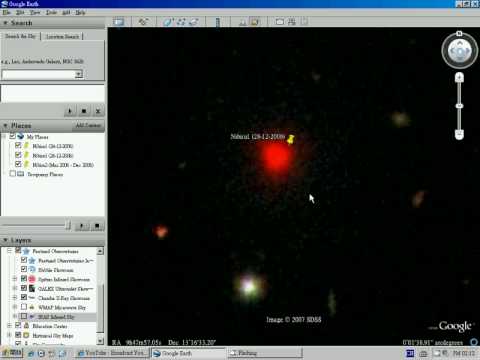Open the Help menu
480x360 pixels.
click(x=80, y=12)
